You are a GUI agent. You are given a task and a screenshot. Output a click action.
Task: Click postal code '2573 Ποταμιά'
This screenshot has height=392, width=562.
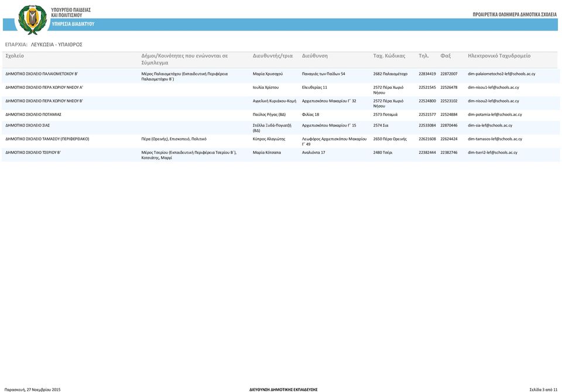click(385, 115)
